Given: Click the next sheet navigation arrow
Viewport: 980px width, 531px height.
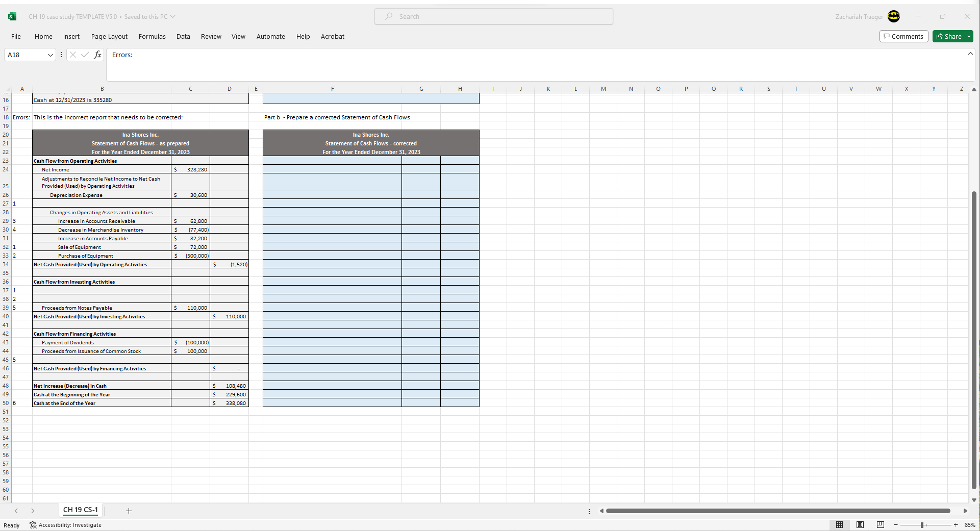Looking at the screenshot, I should coord(33,511).
